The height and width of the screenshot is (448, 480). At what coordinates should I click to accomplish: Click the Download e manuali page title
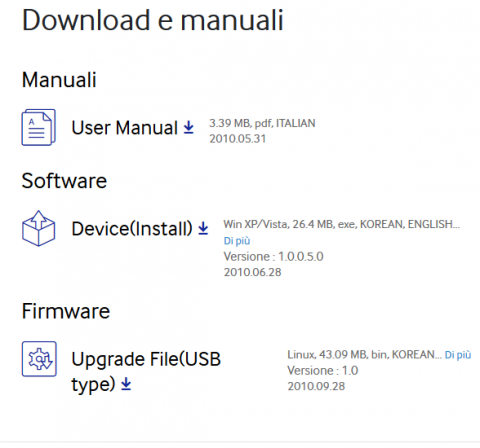(x=153, y=20)
